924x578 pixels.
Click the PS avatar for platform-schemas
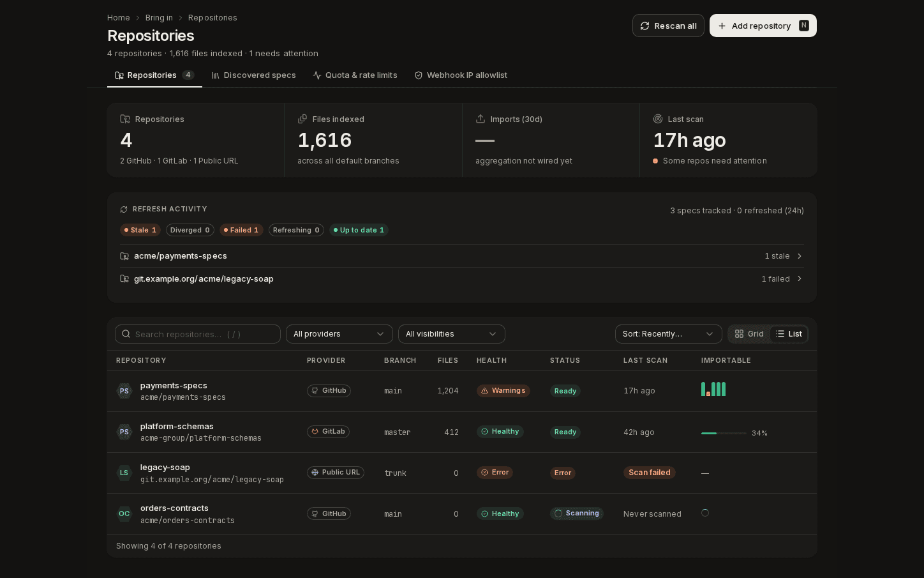(124, 432)
